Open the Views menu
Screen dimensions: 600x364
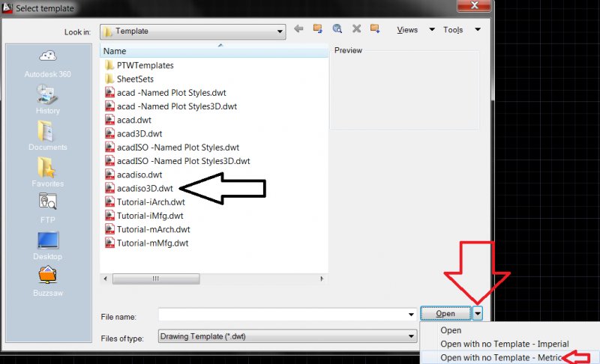point(407,30)
